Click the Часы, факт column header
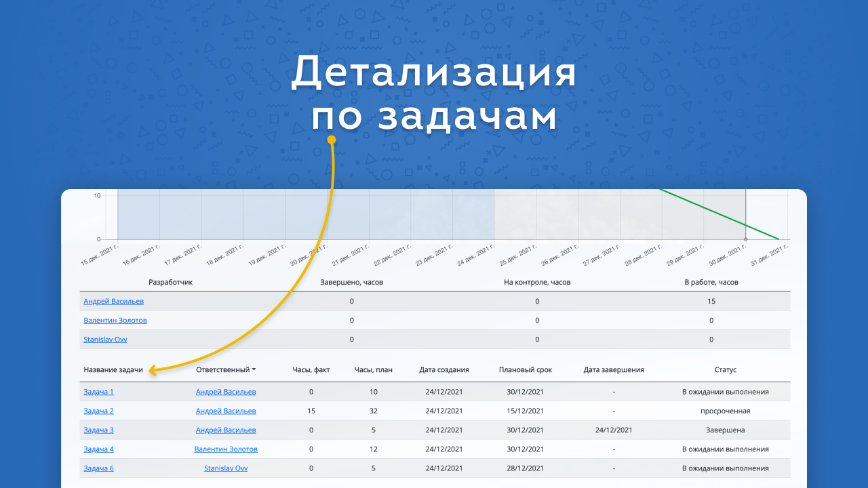Viewport: 868px width, 488px height. (x=311, y=370)
